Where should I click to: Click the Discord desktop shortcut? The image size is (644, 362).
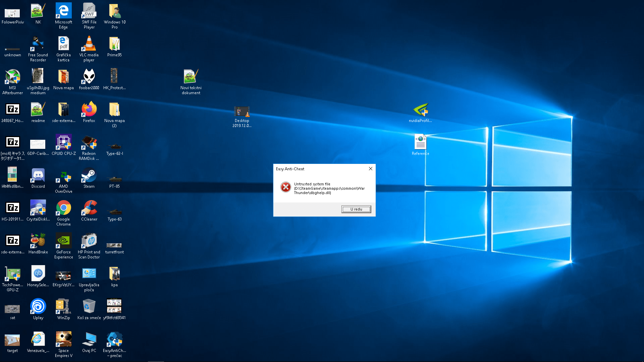click(x=38, y=178)
